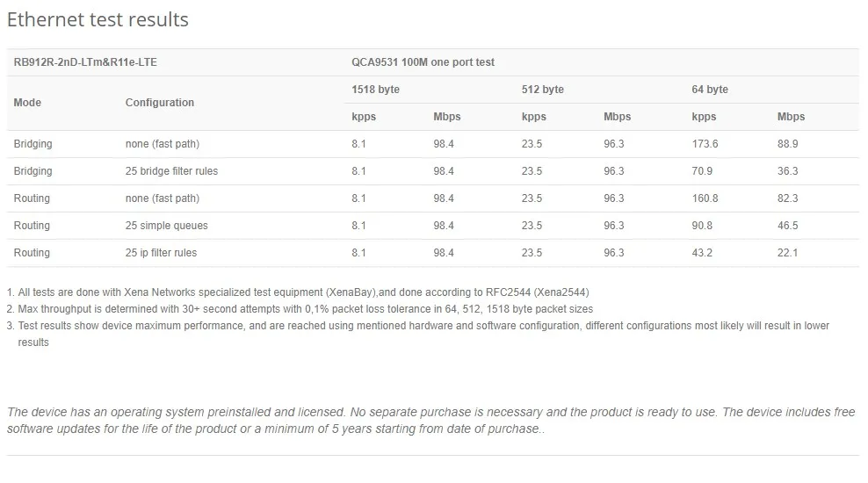Click the Mode column header
Viewport: 868px width, 483px height.
(27, 103)
